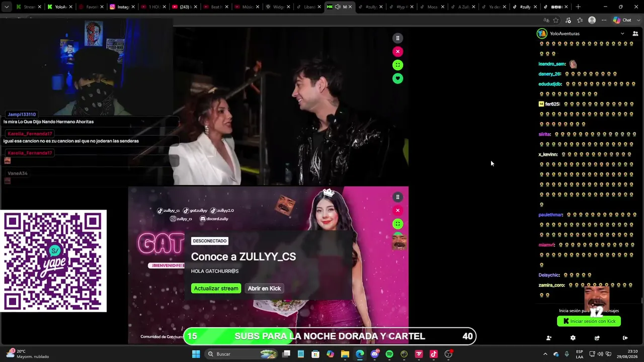
Task: Expand the upper stream to fullscreen
Action: coord(397,65)
